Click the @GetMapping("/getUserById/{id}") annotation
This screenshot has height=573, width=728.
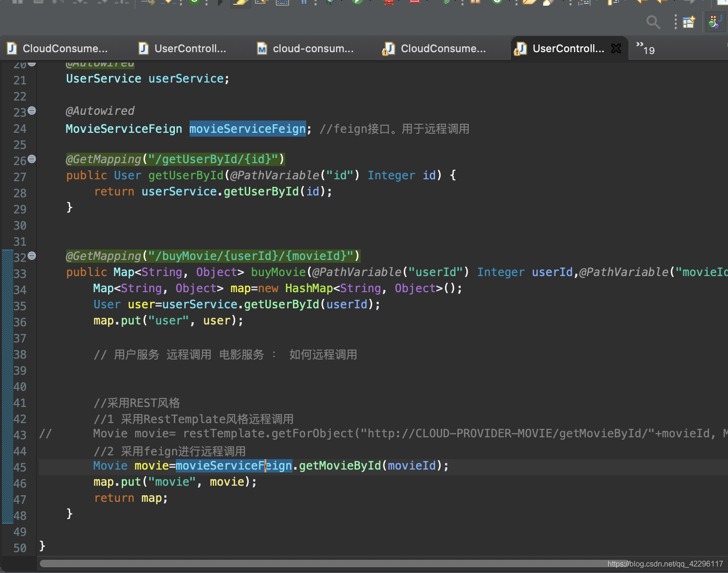(175, 159)
